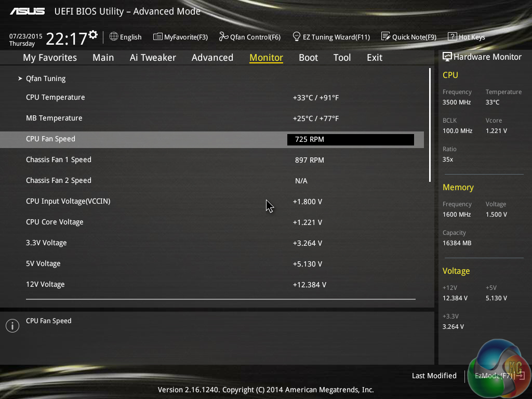Image resolution: width=532 pixels, height=399 pixels.
Task: Click the Hardware Monitor display icon
Action: [447, 57]
